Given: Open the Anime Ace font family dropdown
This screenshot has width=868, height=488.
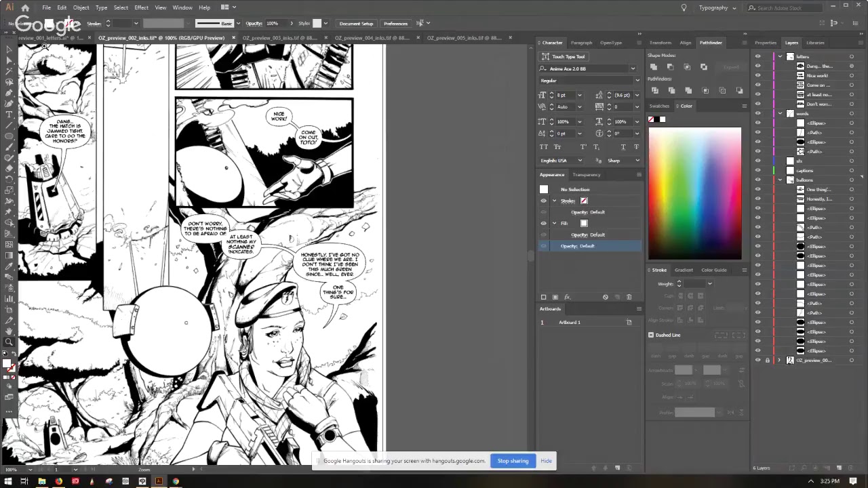Looking at the screenshot, I should point(633,68).
